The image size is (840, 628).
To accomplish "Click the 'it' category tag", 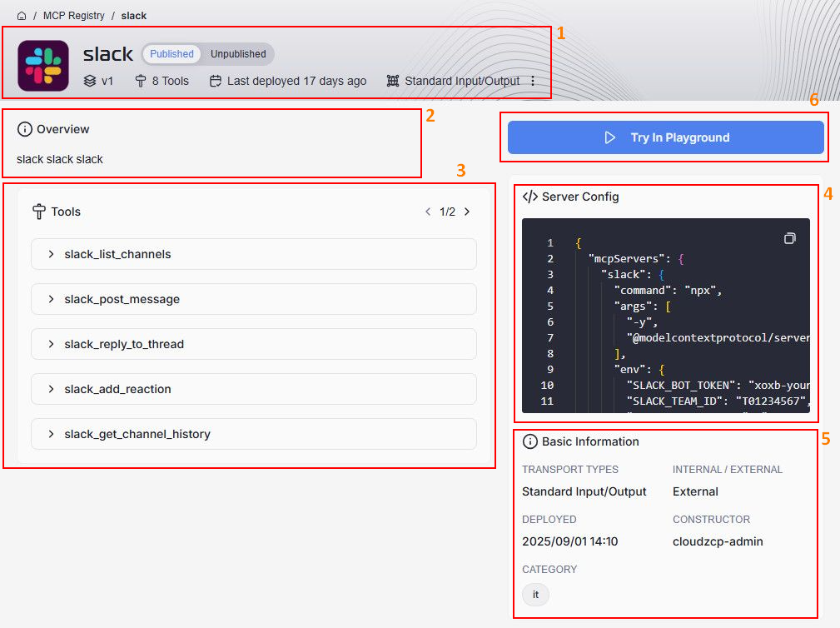I will coord(535,595).
